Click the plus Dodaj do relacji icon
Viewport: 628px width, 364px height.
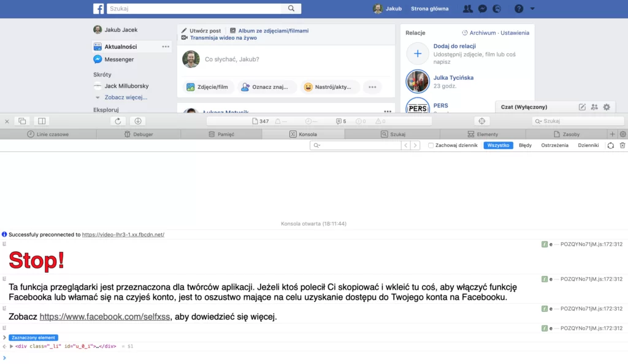pos(417,53)
